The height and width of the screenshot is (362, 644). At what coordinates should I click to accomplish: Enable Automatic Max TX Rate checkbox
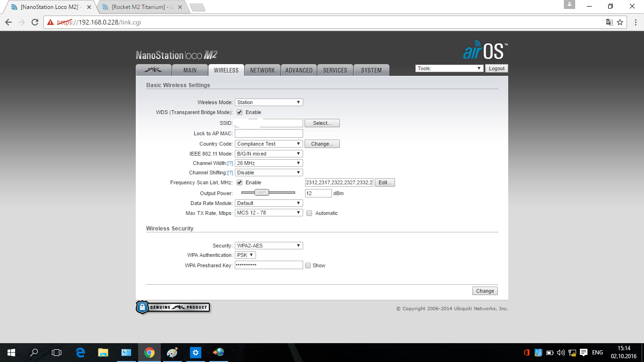(x=309, y=213)
